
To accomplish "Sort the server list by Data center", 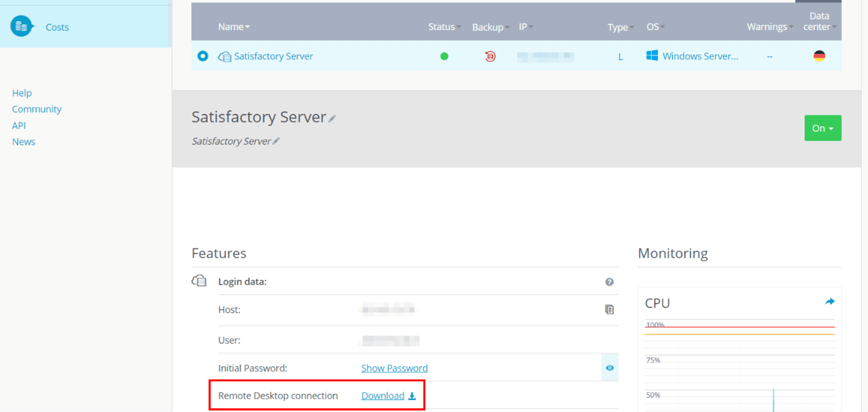I will pos(819,21).
